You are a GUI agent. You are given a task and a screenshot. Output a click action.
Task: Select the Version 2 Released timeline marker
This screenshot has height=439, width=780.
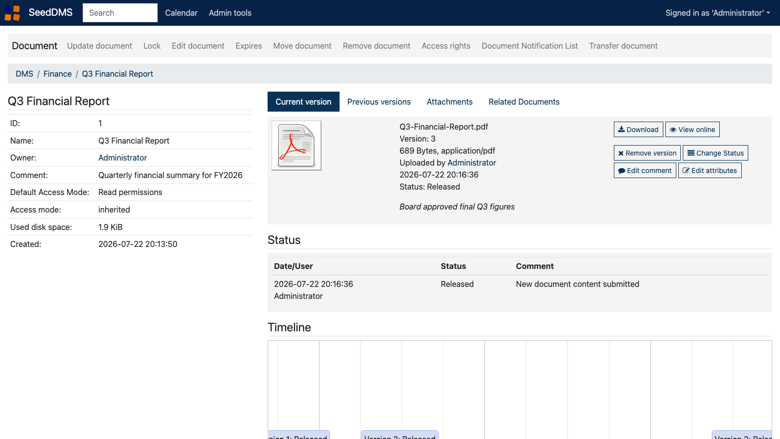point(399,435)
